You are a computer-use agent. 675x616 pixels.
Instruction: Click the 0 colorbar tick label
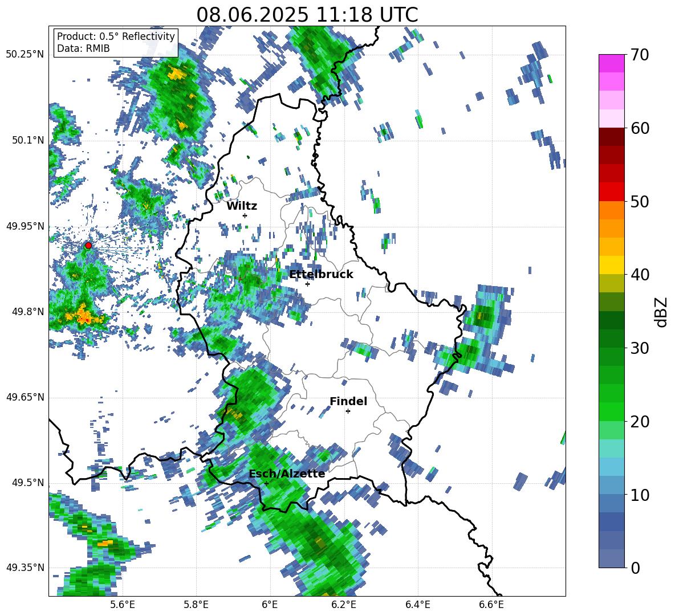635,568
